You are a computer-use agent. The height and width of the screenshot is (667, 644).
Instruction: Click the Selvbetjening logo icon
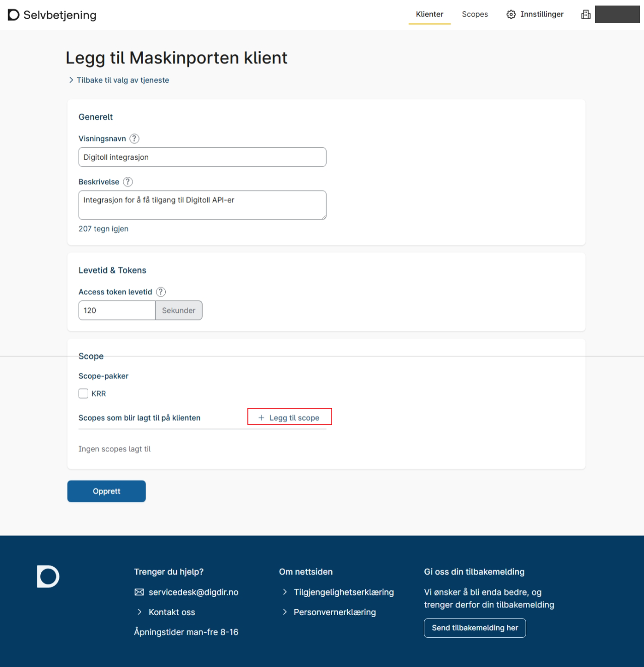point(14,15)
